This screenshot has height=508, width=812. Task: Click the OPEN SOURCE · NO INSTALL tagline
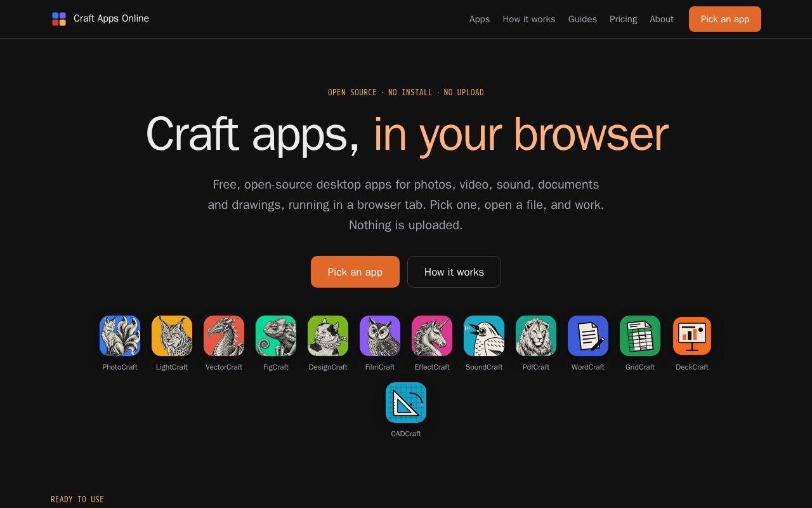click(406, 92)
